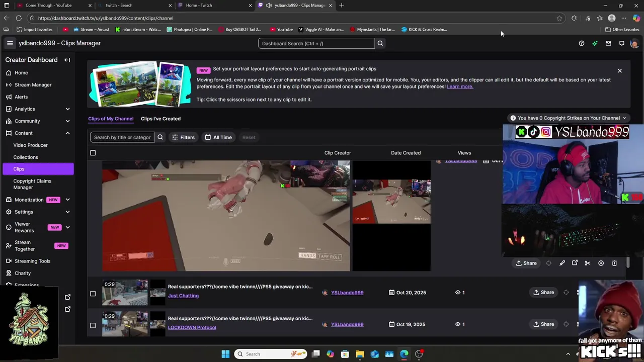644x362 pixels.
Task: Open File Explorer from taskbar
Action: point(360,354)
